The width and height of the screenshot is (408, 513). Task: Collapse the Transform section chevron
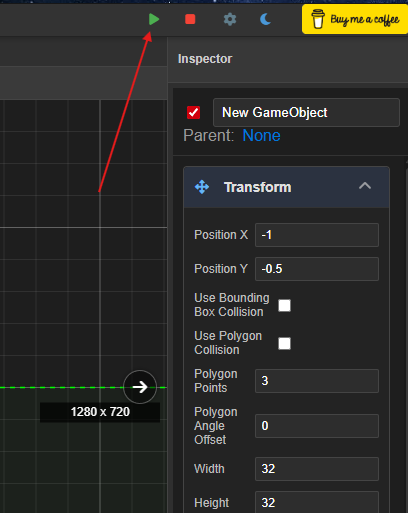click(x=365, y=186)
